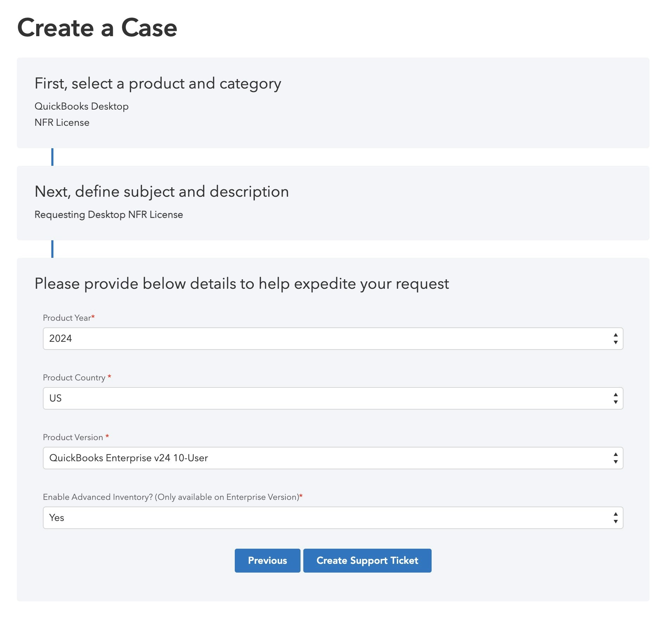Click the Product Country up-down arrows icon
Screen dimensions: 672x633
615,398
